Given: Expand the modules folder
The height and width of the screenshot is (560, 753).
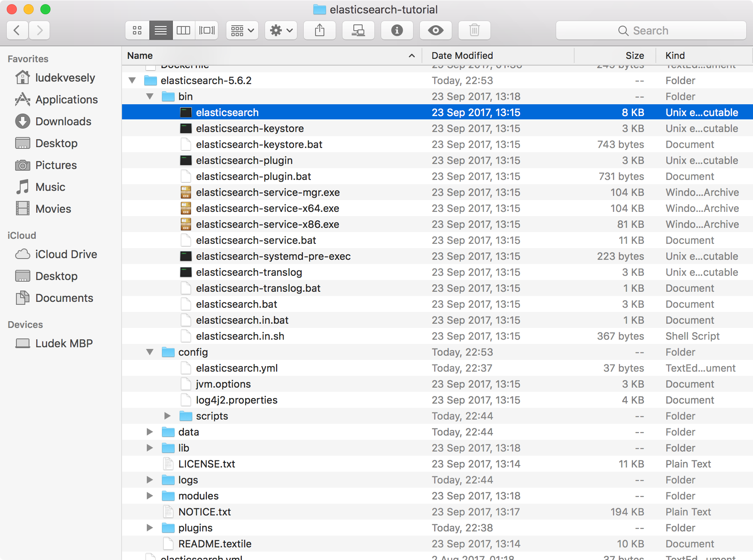Looking at the screenshot, I should click(x=150, y=496).
